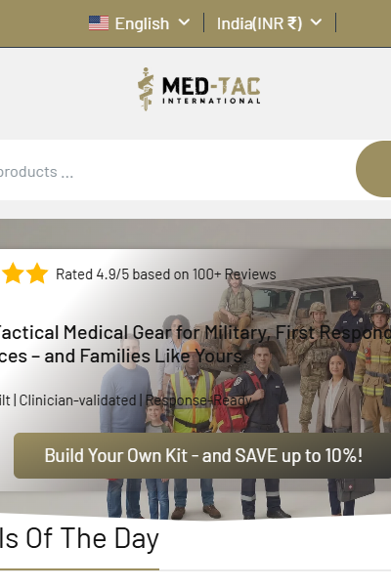Click the firefighter in the hero image

[375, 365]
